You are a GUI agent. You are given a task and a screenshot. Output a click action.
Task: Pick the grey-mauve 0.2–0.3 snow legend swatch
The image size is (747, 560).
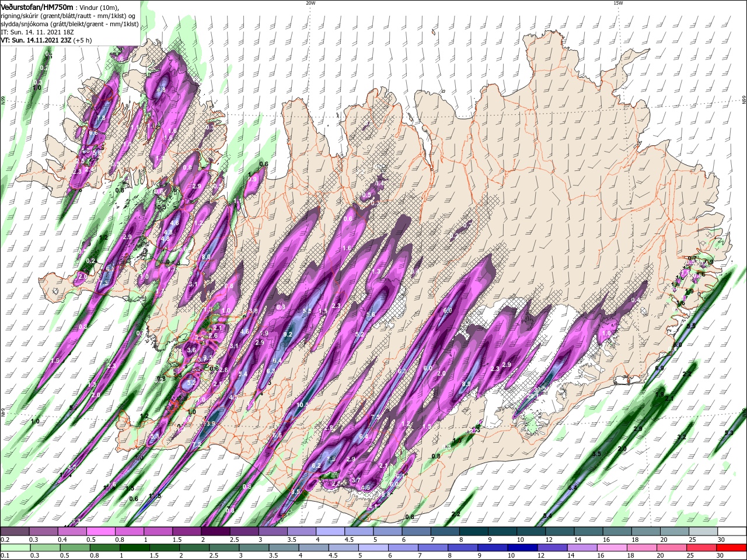point(15,531)
